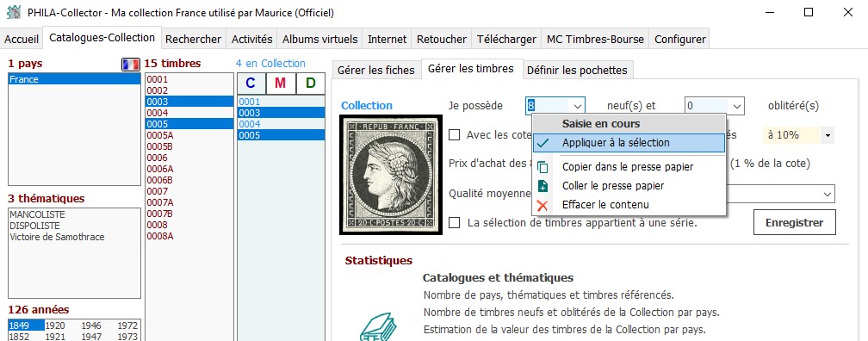Click the green D dispoliste button
Image resolution: width=868 pixels, height=341 pixels.
tap(311, 84)
